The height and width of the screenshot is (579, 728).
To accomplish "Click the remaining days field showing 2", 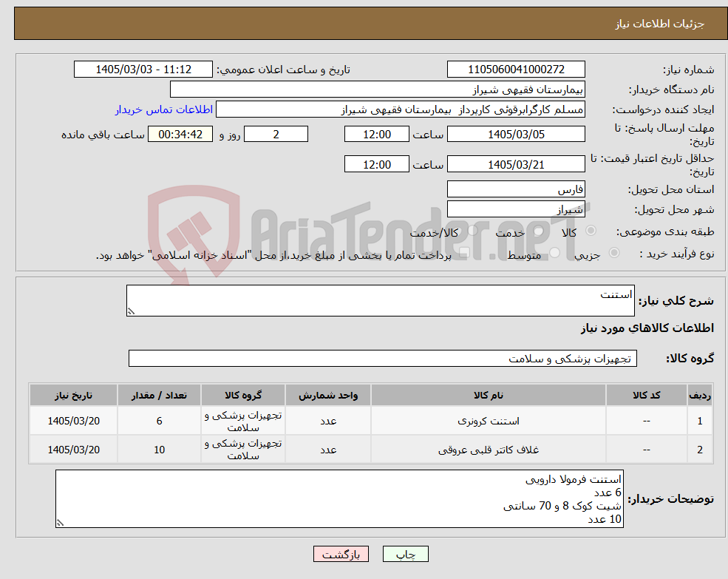I will coord(276,135).
